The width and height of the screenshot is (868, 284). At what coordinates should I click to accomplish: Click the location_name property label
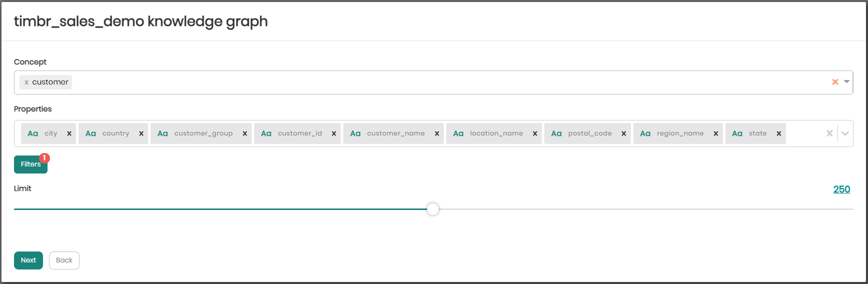(x=496, y=133)
